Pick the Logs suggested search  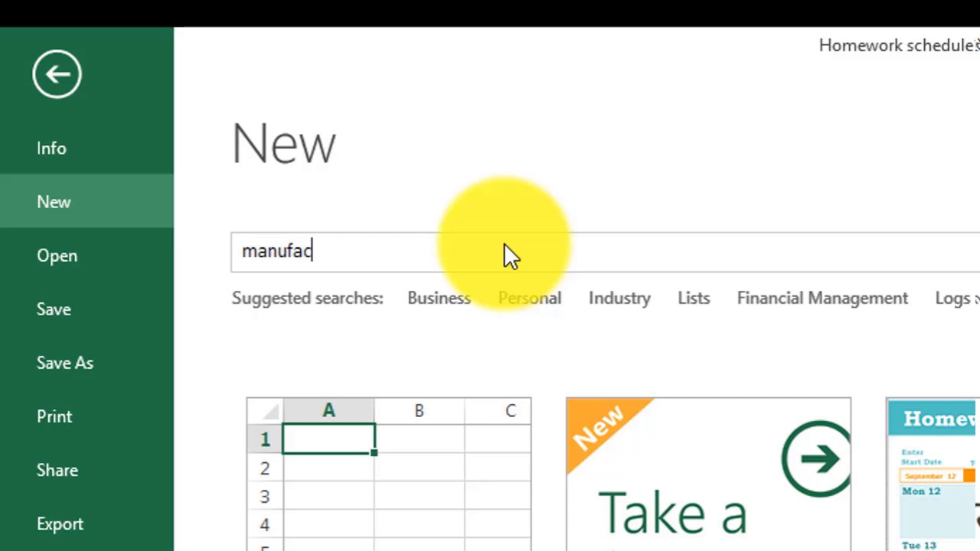pos(954,298)
